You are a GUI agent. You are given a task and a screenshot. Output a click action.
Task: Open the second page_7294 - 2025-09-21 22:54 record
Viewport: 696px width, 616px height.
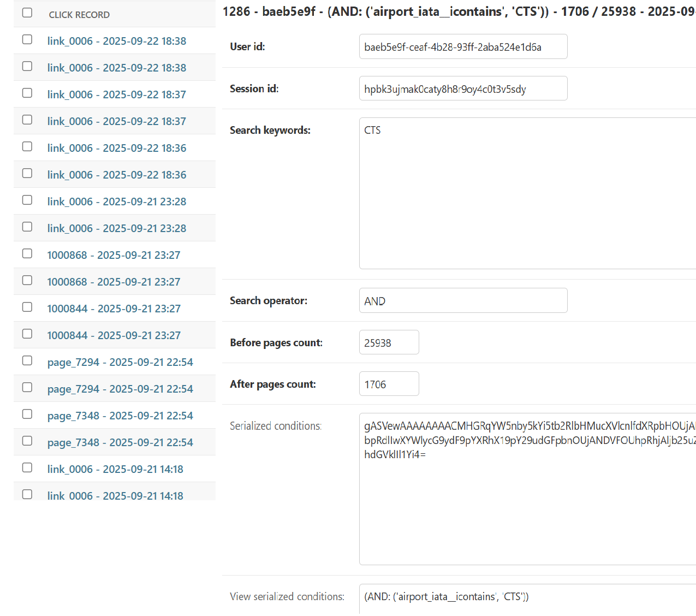(120, 389)
